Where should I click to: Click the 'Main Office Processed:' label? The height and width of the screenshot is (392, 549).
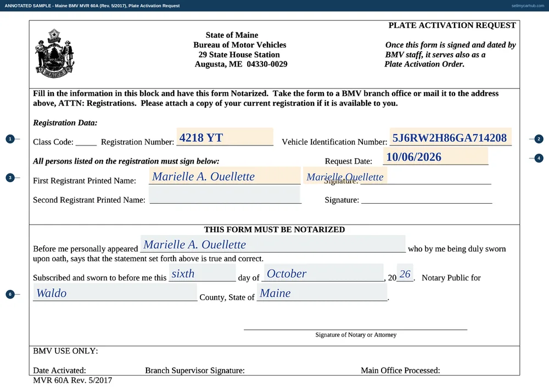pyautogui.click(x=401, y=370)
